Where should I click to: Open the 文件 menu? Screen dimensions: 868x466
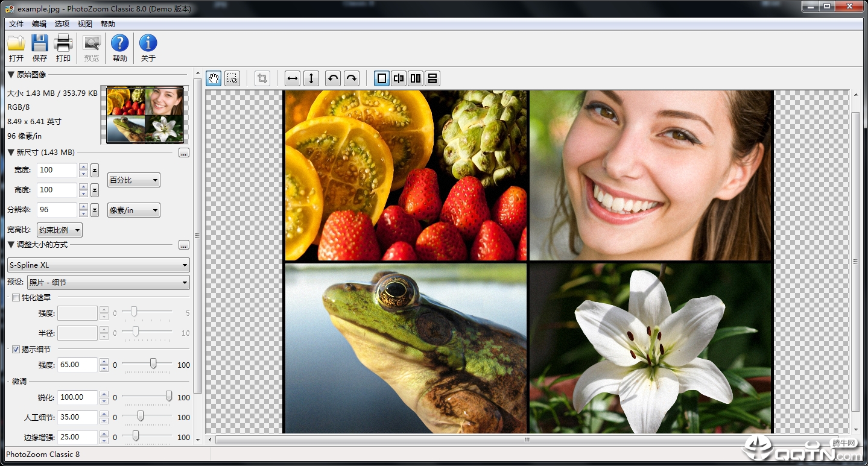(x=16, y=24)
